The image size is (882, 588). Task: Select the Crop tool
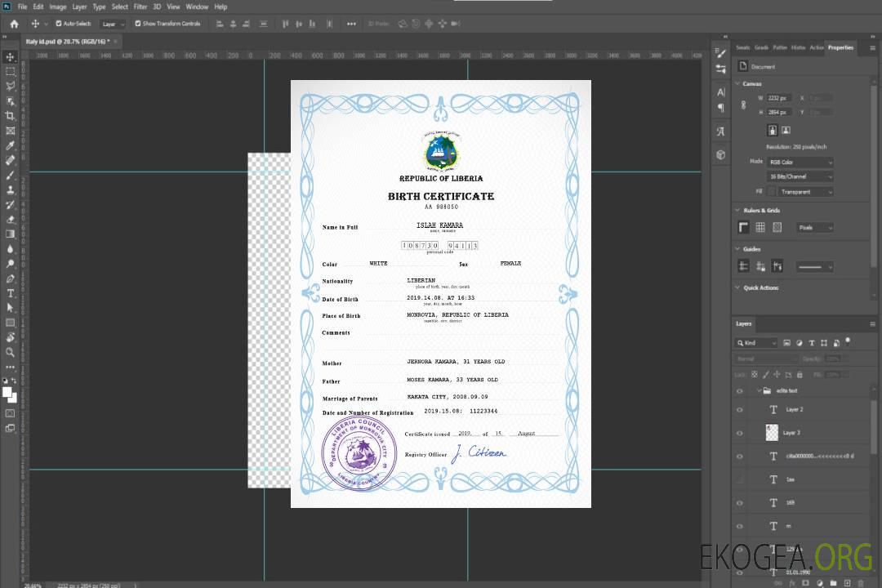click(x=10, y=116)
